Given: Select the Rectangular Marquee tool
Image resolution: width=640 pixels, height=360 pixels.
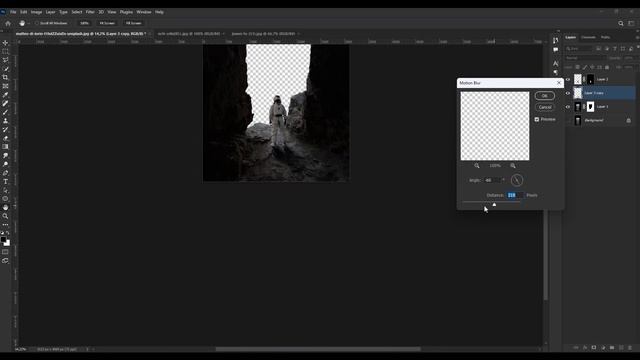Looking at the screenshot, I should tap(5, 51).
